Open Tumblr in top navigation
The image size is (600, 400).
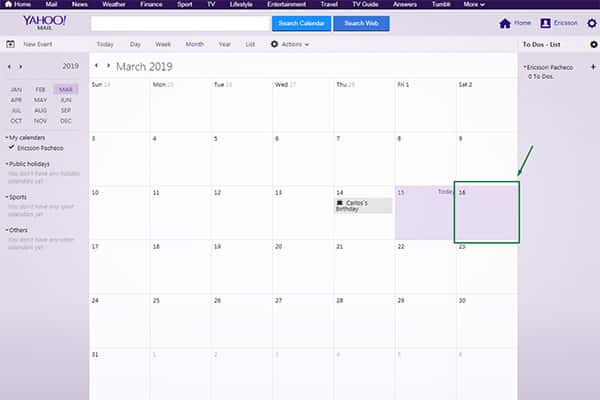click(x=441, y=4)
